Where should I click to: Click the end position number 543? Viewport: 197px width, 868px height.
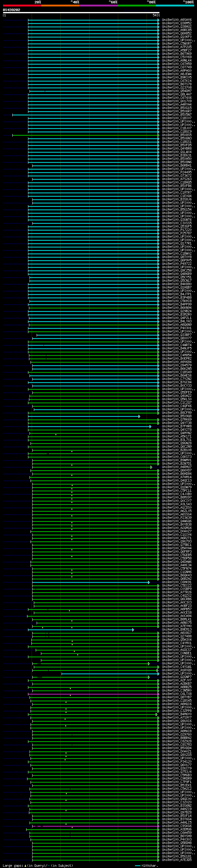[x=155, y=15]
